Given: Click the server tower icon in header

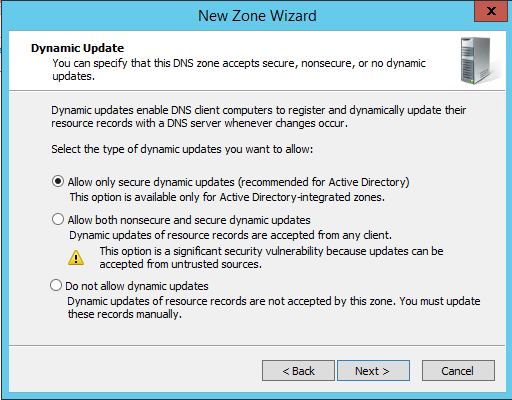Looking at the screenshot, I should (x=479, y=61).
